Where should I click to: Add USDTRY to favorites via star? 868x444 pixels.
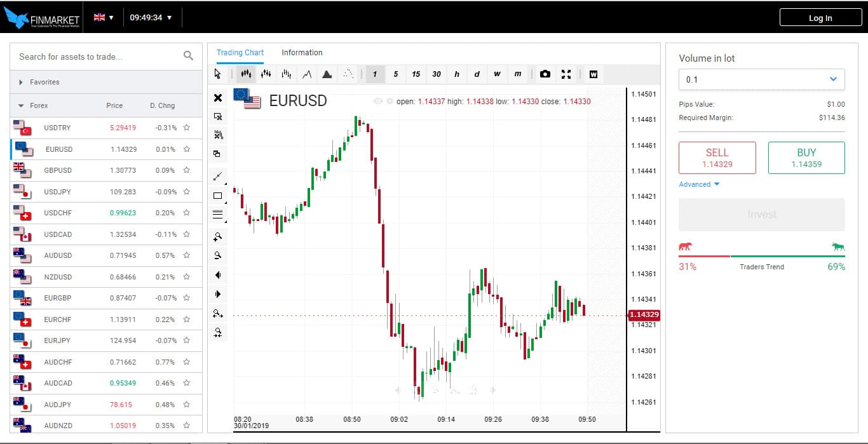(187, 128)
